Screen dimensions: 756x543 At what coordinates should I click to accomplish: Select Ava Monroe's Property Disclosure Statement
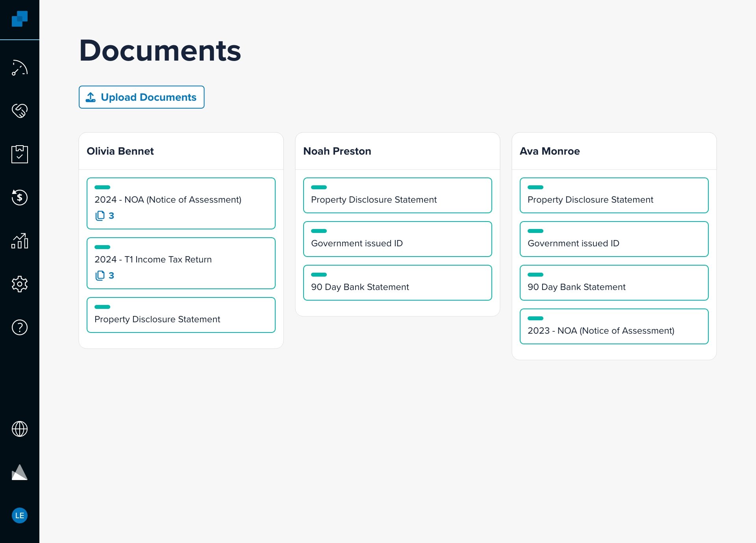pos(614,196)
